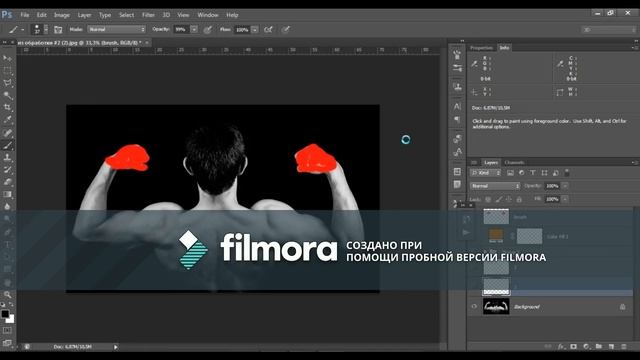Viewport: 640px width, 360px height.
Task: Open the layer Fill slider arrow
Action: pyautogui.click(x=565, y=199)
